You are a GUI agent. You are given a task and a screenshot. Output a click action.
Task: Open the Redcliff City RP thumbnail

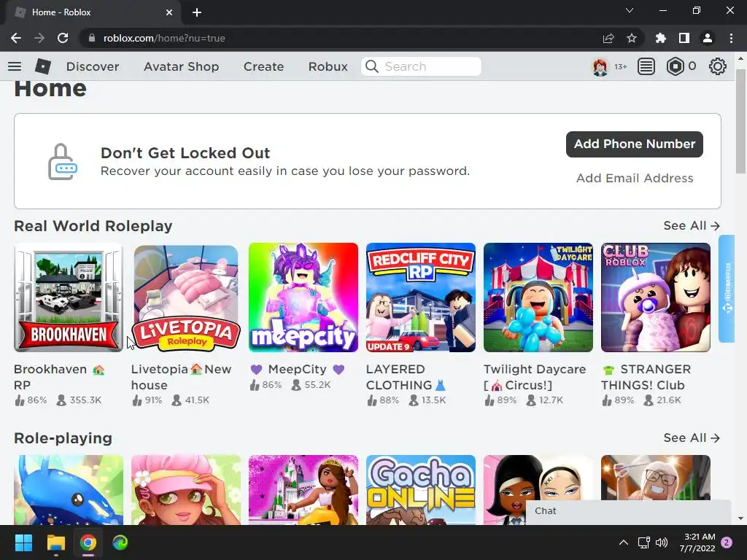coord(421,297)
